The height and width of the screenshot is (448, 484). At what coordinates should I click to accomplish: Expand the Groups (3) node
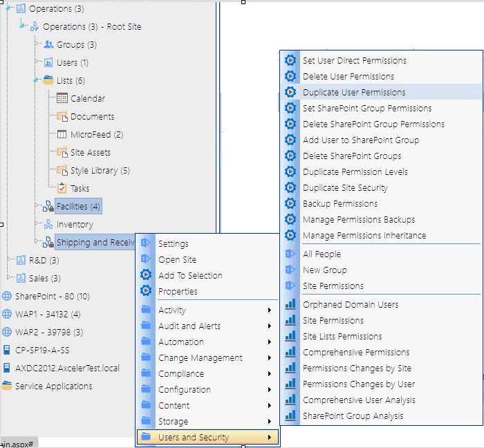[x=36, y=43]
